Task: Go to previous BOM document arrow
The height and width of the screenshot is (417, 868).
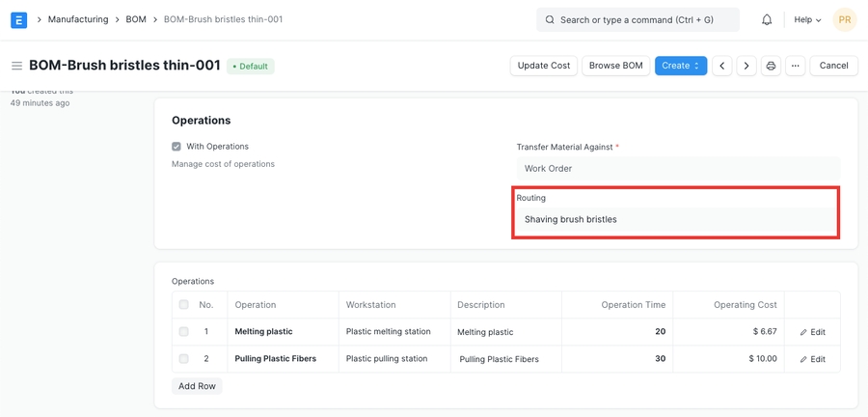Action: [x=722, y=66]
